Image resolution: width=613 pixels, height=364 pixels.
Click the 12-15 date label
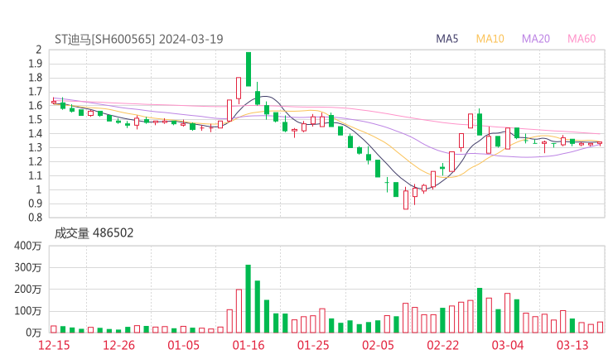pyautogui.click(x=54, y=345)
